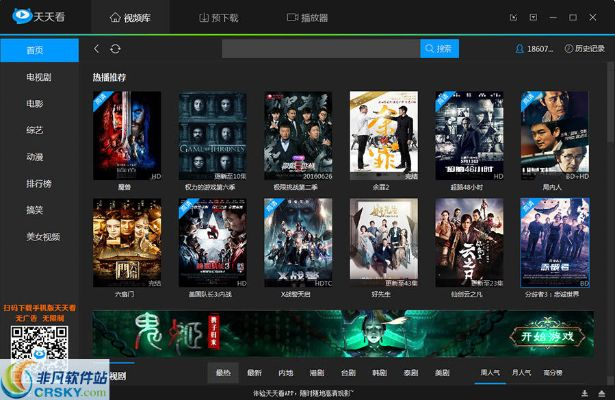The image size is (615, 400).
Task: Open the 权力的游戏第六季 poster thumbnail
Action: pos(212,136)
